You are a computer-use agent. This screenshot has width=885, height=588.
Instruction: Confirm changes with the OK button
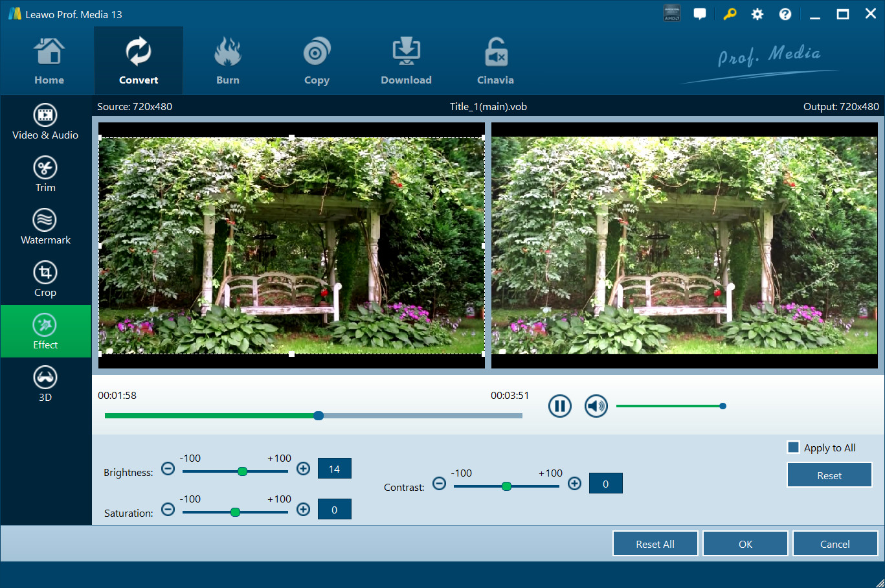click(745, 544)
